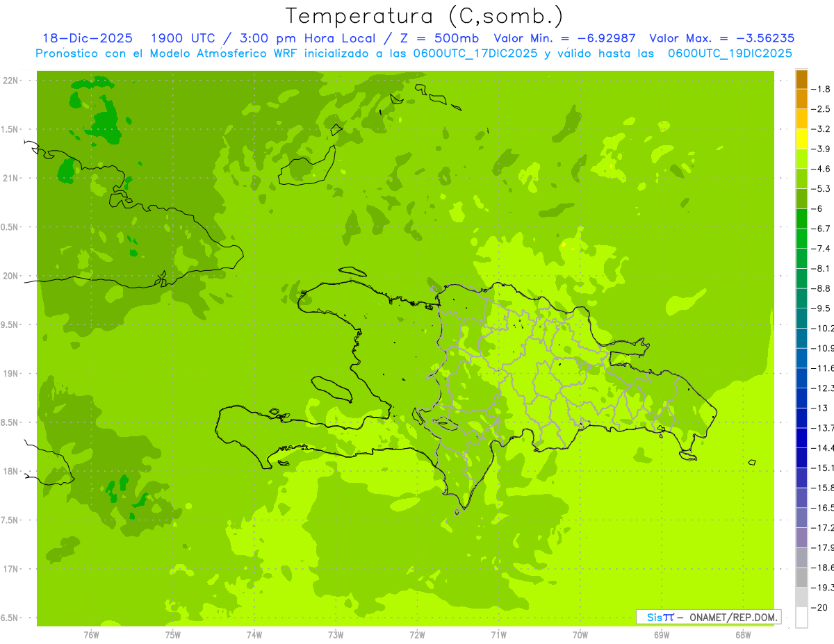
Task: Click the -8.8 colorbar label
Action: 821,288
